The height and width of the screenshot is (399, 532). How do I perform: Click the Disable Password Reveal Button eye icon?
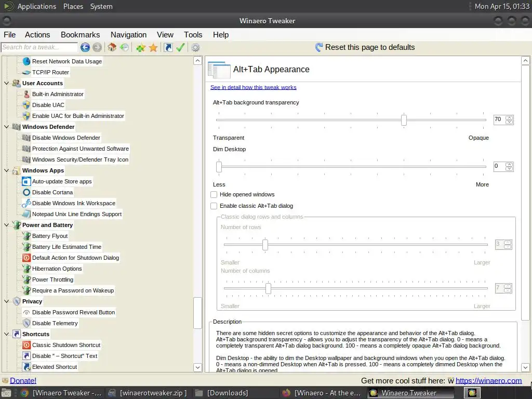pyautogui.click(x=26, y=312)
